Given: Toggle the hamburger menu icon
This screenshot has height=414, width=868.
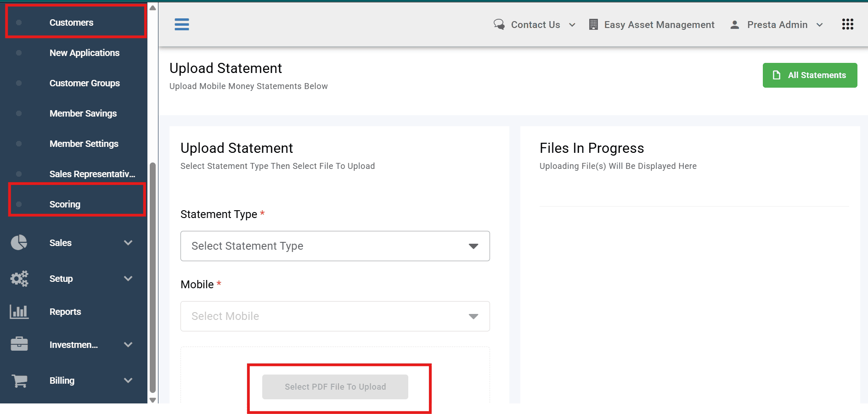Looking at the screenshot, I should 182,24.
